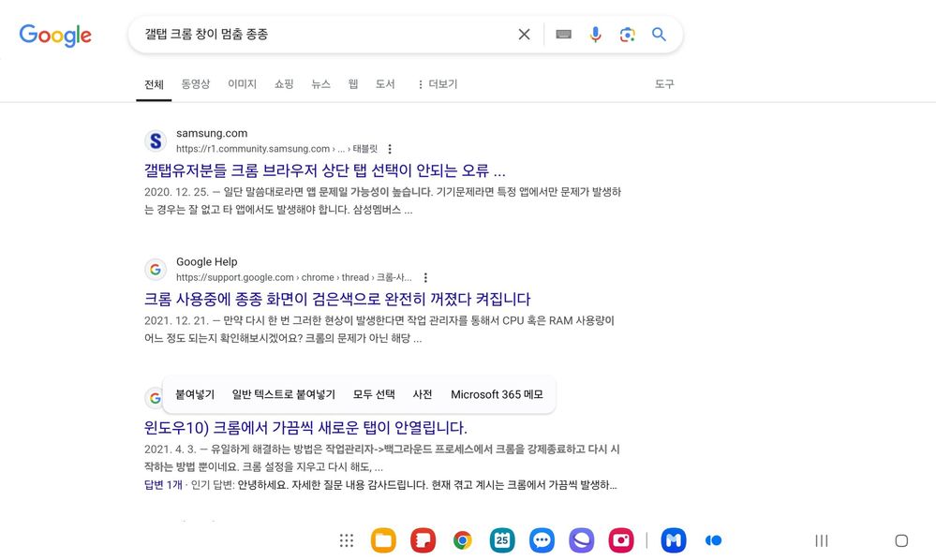The image size is (936, 560).
Task: Open 윈도우10) 크롬에서 가끔씩 result
Action: point(305,428)
